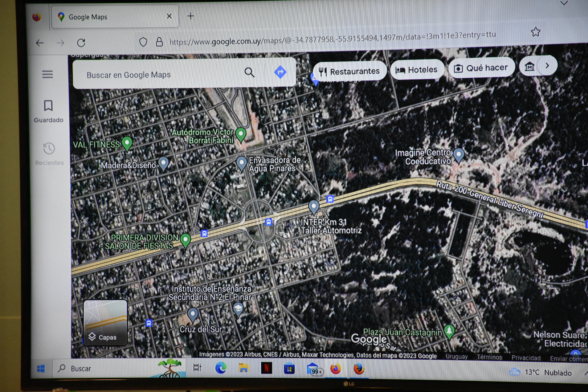Select the VAL FITNESS map pin

coord(127,143)
